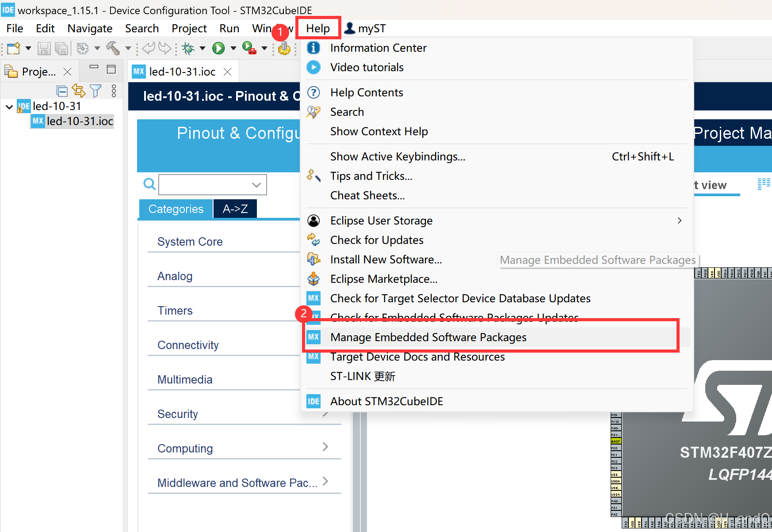
Task: Open the Project Explorer view menu dots
Action: (114, 91)
